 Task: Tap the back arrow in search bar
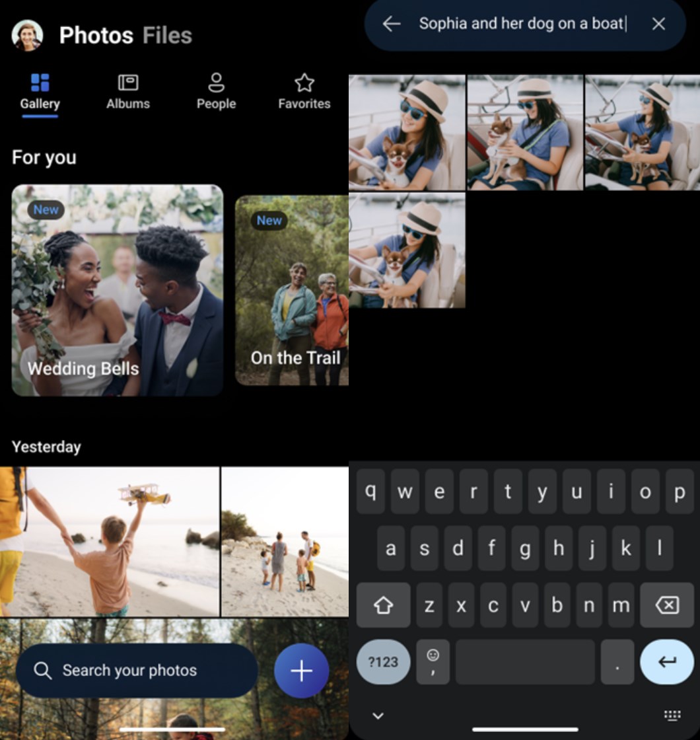click(392, 24)
